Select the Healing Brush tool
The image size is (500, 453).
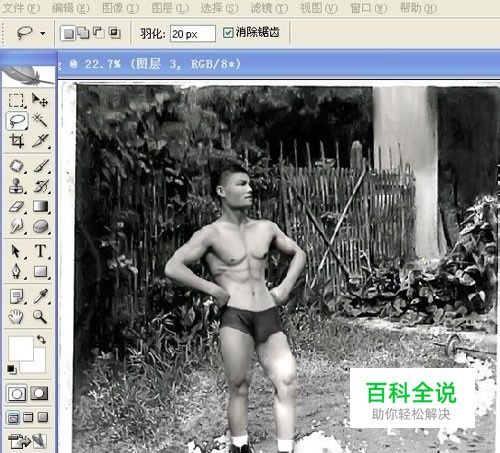click(x=16, y=166)
